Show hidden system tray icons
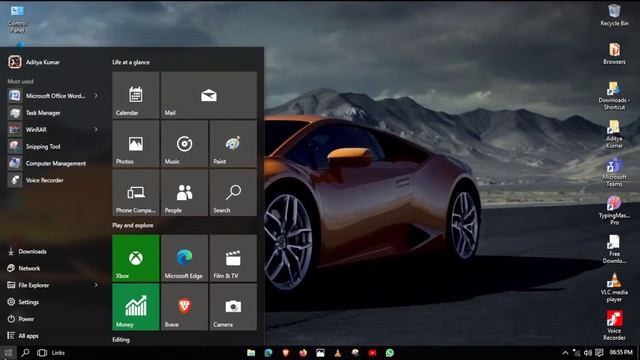 (565, 353)
